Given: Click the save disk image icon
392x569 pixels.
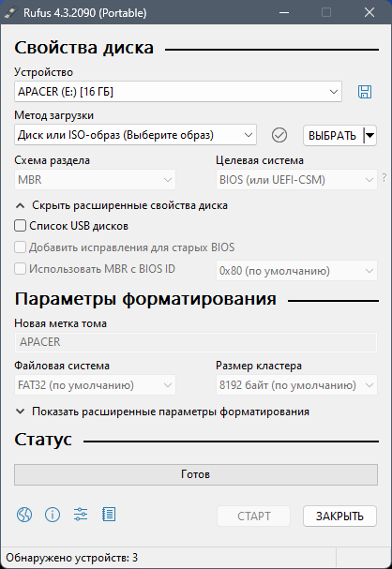Looking at the screenshot, I should pos(365,92).
